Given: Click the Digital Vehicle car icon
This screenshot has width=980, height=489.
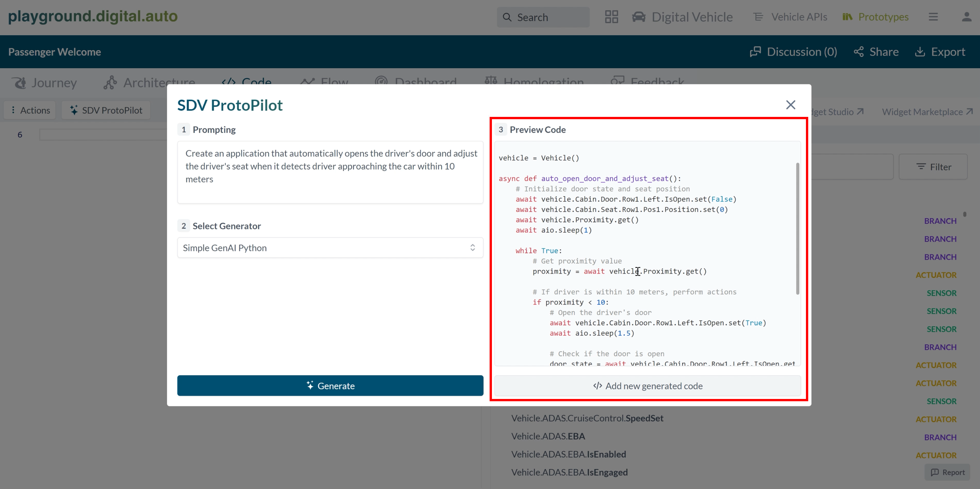Looking at the screenshot, I should (638, 17).
